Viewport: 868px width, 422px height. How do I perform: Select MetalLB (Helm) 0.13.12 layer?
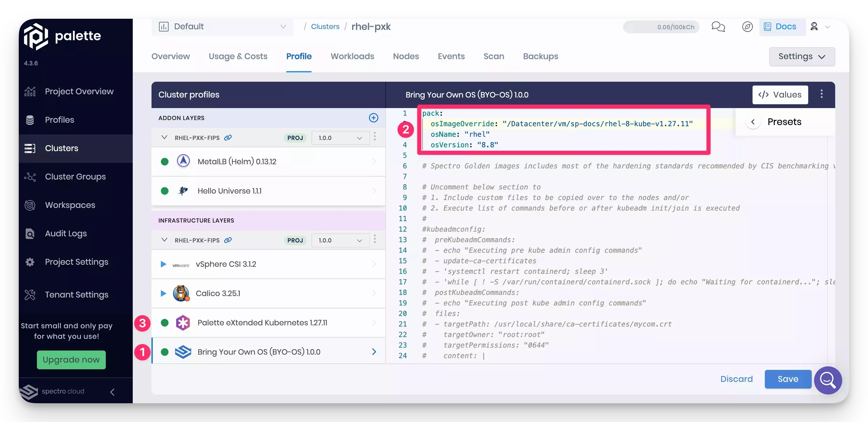click(268, 162)
